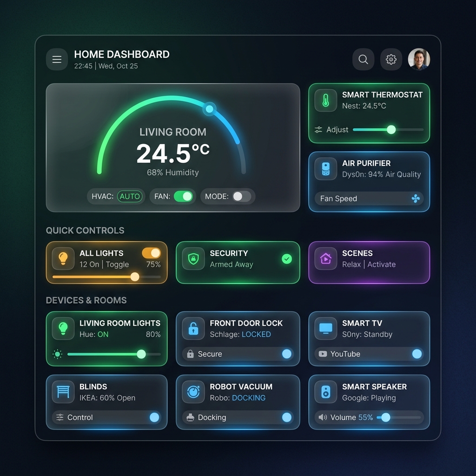The image size is (476, 476).
Task: Click the Smart Speaker icon
Action: [326, 392]
